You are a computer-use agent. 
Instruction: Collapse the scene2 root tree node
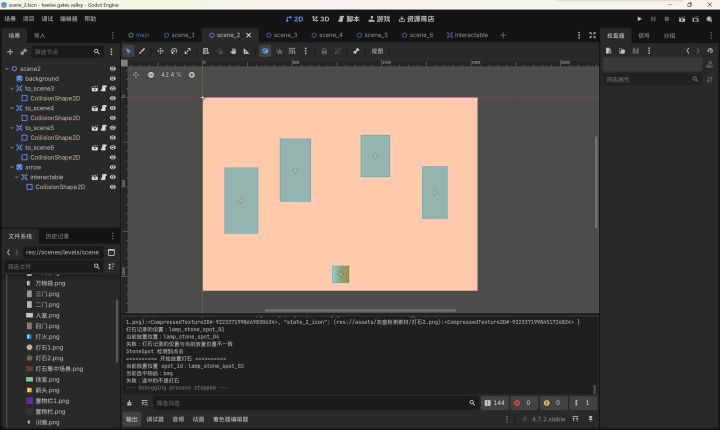pyautogui.click(x=7, y=68)
